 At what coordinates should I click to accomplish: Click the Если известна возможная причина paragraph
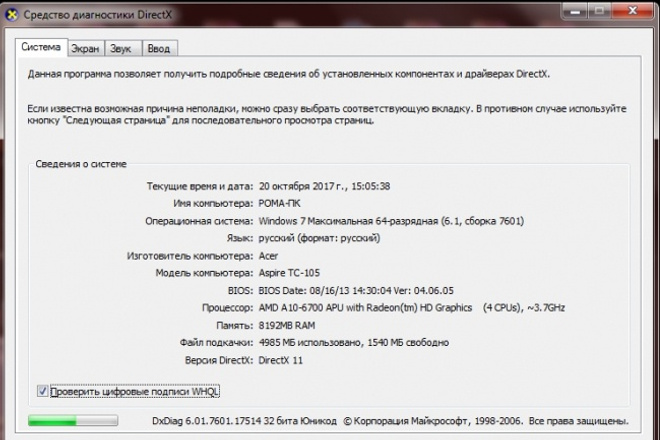pos(327,115)
